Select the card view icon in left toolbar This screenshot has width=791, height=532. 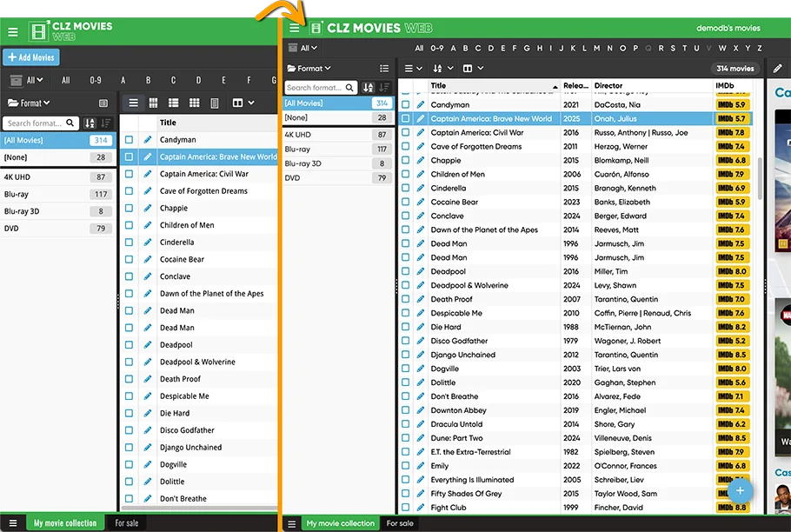174,103
